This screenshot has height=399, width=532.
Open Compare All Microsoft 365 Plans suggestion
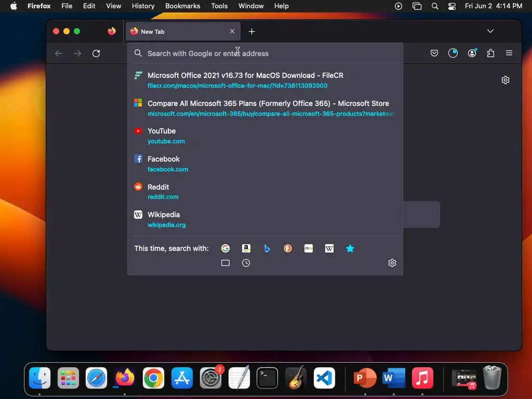click(x=265, y=108)
